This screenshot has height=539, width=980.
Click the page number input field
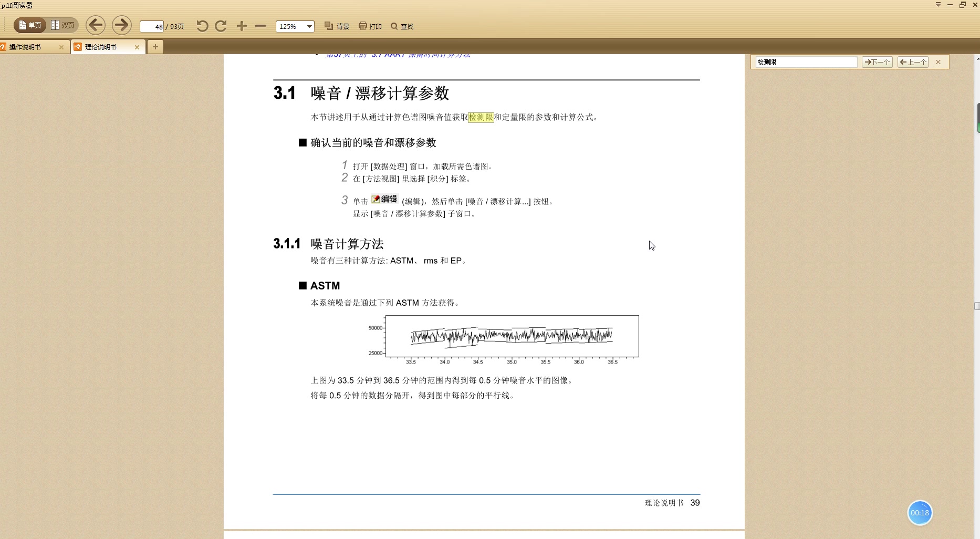pos(152,26)
